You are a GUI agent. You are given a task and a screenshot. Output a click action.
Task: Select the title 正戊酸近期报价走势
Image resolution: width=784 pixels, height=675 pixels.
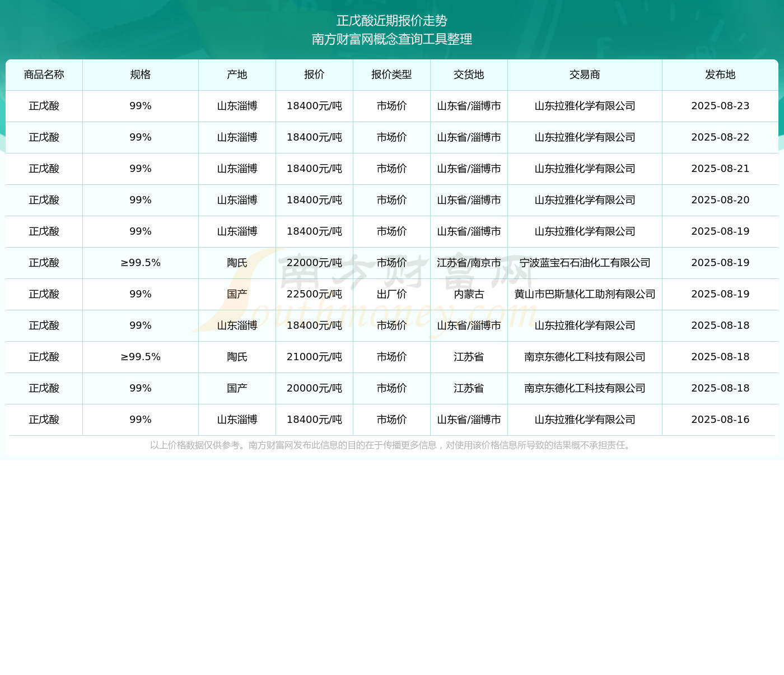pos(392,21)
